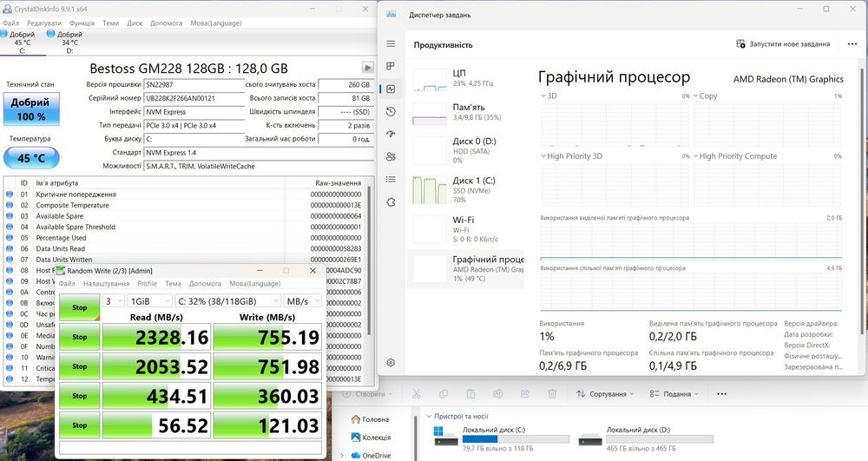The width and height of the screenshot is (868, 461).
Task: Click the next disk arrow in CrystalDiskInfo
Action: (367, 68)
